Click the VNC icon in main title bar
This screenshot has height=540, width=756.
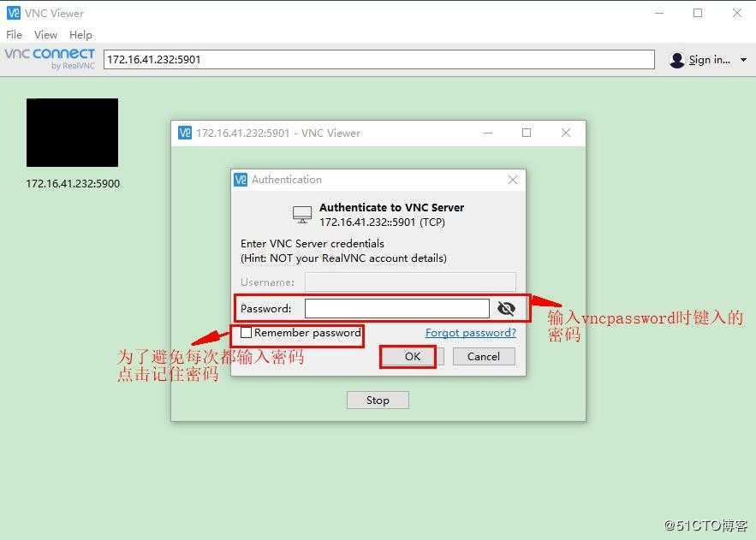(x=14, y=13)
